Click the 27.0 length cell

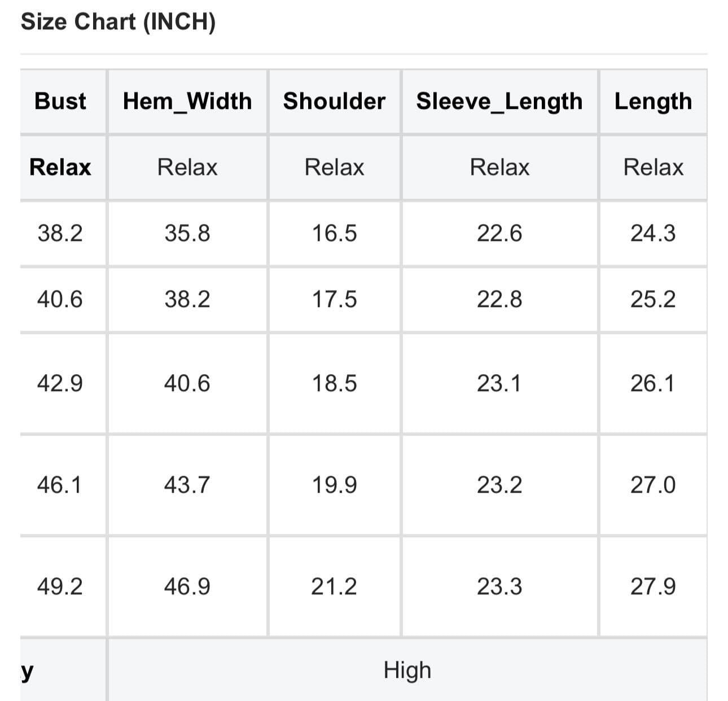point(653,485)
